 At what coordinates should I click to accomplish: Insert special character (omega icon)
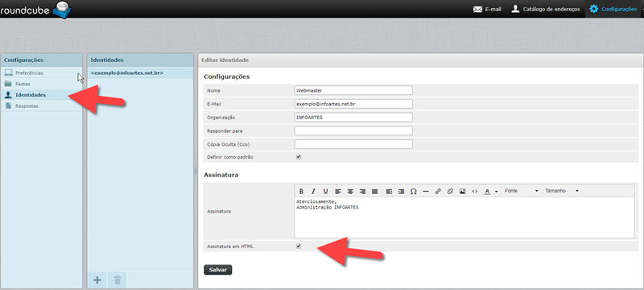tap(414, 192)
